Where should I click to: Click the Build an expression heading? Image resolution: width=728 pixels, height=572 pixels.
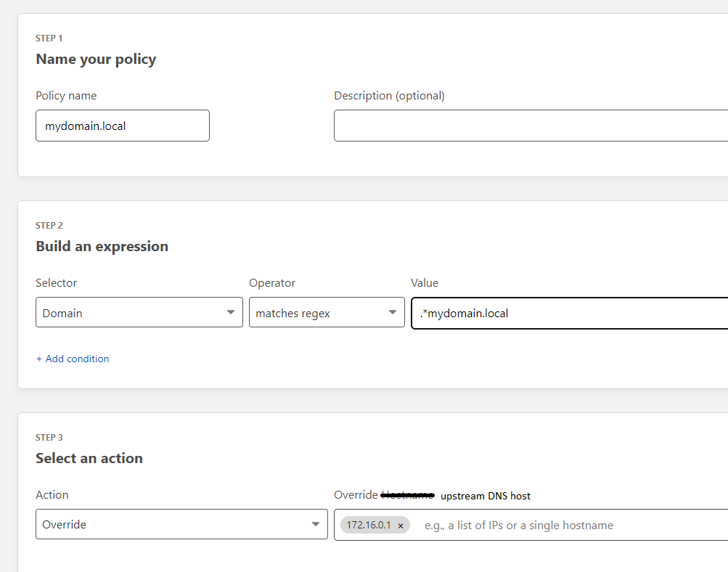pyautogui.click(x=102, y=247)
